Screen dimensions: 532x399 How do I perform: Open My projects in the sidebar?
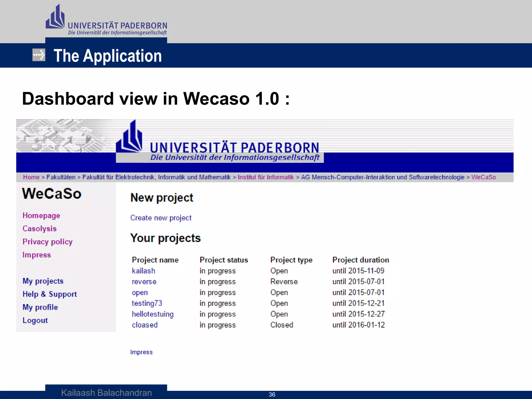pyautogui.click(x=43, y=281)
